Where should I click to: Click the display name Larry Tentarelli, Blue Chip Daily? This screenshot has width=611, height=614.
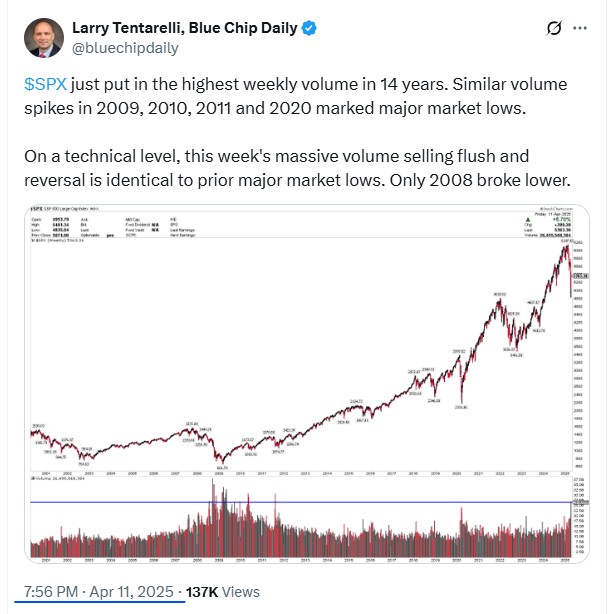pyautogui.click(x=185, y=28)
